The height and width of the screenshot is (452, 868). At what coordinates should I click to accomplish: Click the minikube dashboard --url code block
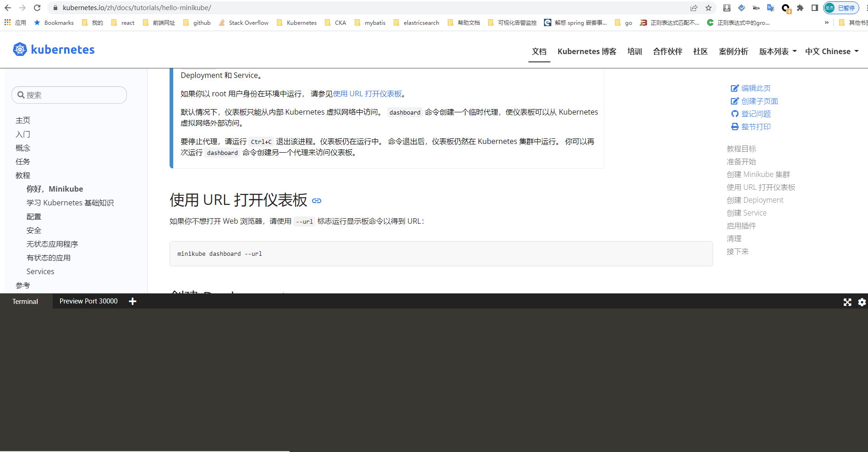[x=441, y=254]
